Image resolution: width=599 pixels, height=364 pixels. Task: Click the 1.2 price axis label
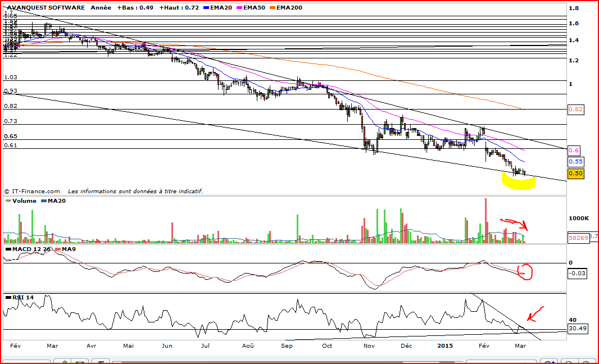tap(573, 60)
